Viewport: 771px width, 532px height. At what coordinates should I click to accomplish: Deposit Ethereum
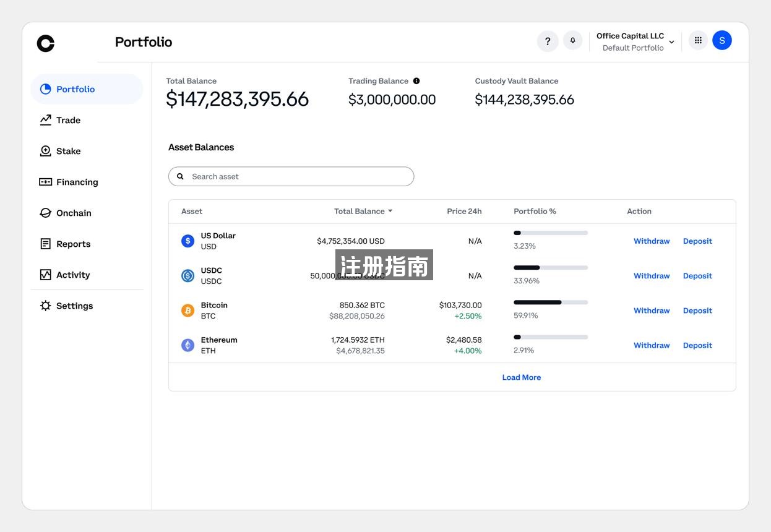pyautogui.click(x=697, y=345)
